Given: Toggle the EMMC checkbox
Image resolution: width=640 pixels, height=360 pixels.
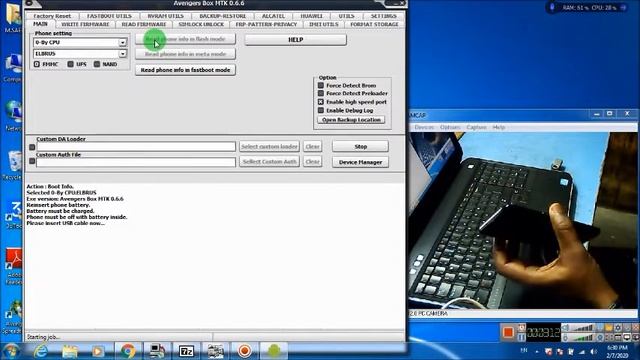Looking at the screenshot, I should point(37,64).
